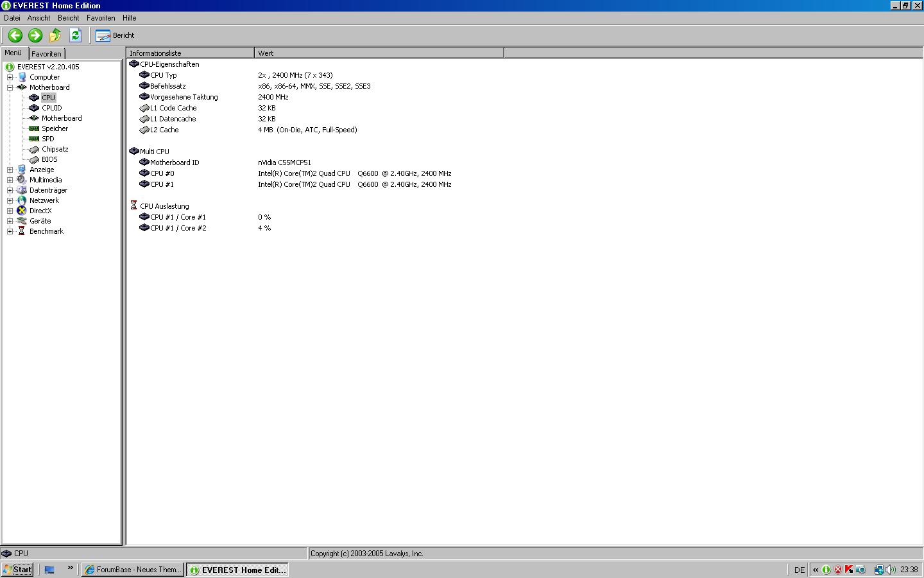924x578 pixels.
Task: Select the CPU Typ row
Action: (236, 75)
